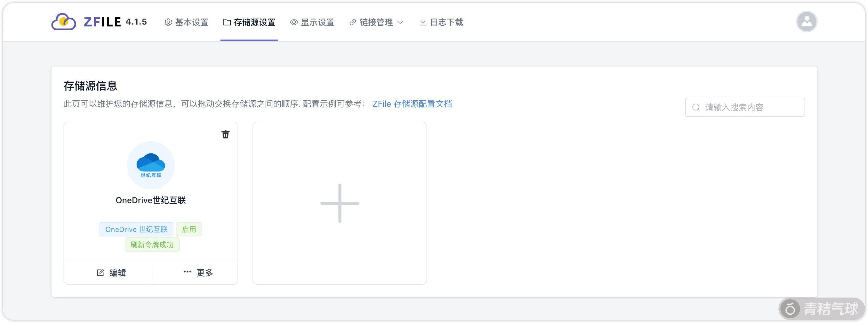Click the ZFILE 4.1.5 title text
The height and width of the screenshot is (323, 868).
coord(115,22)
